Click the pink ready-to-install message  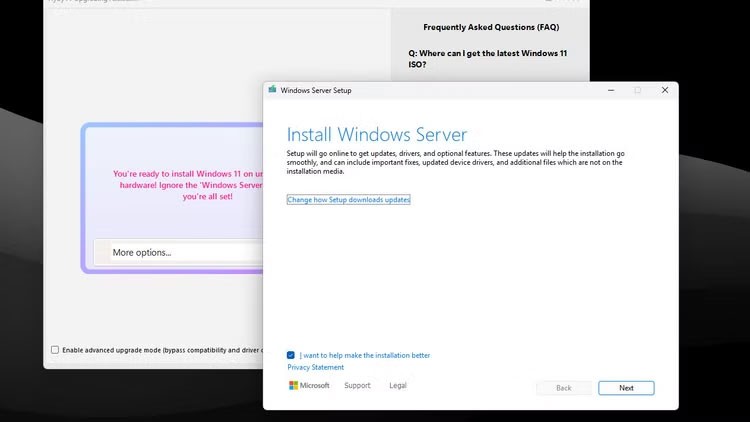tap(188, 185)
